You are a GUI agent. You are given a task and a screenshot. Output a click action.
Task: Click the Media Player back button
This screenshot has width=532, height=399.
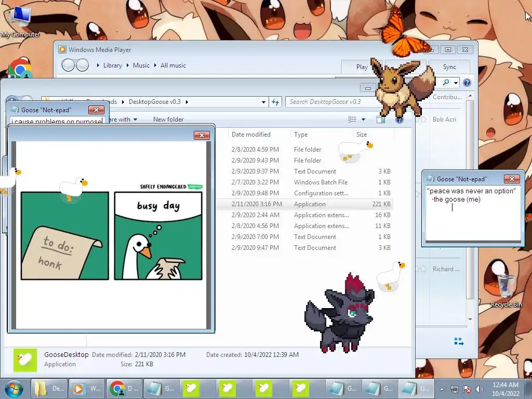(x=68, y=65)
